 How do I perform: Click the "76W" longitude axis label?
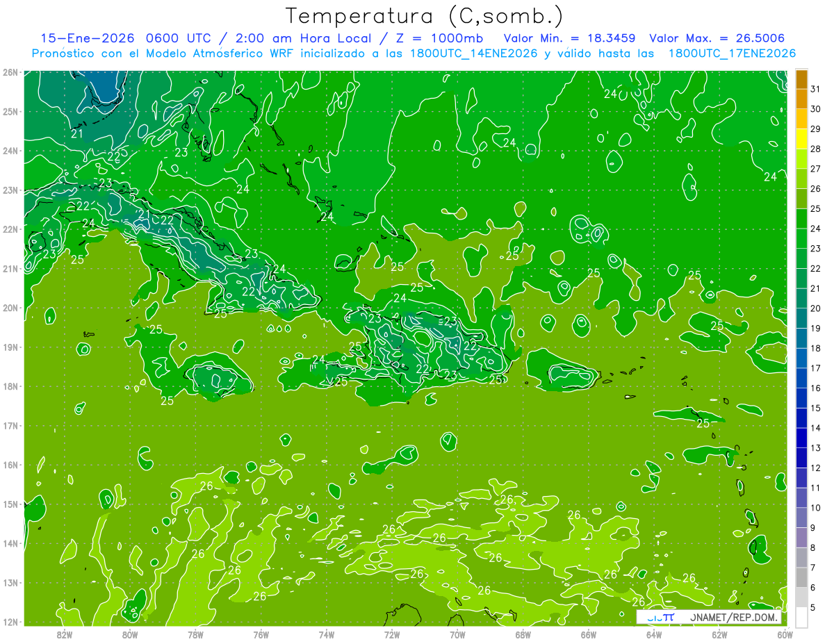261,634
